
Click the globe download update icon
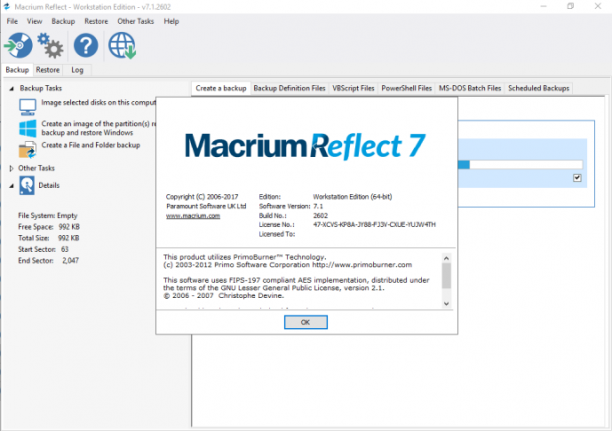(122, 45)
